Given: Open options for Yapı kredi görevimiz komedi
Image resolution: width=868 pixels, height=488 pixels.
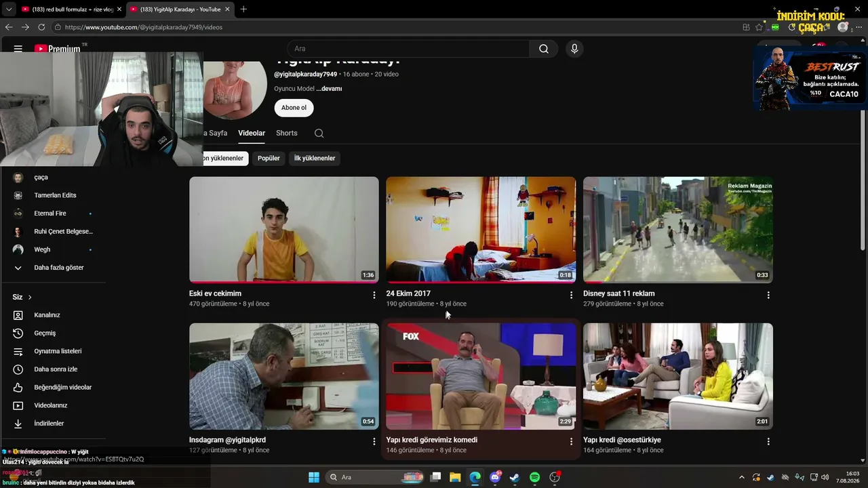Looking at the screenshot, I should 571,442.
